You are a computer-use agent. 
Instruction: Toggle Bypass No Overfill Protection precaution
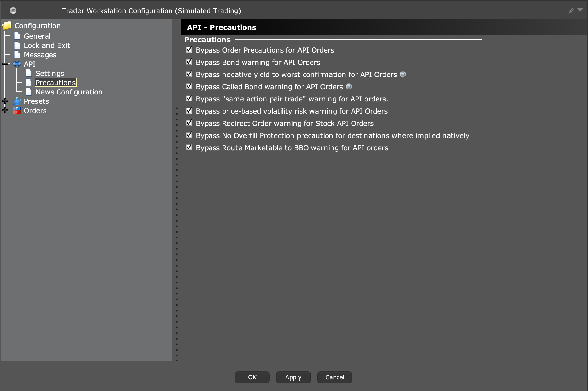click(x=189, y=135)
